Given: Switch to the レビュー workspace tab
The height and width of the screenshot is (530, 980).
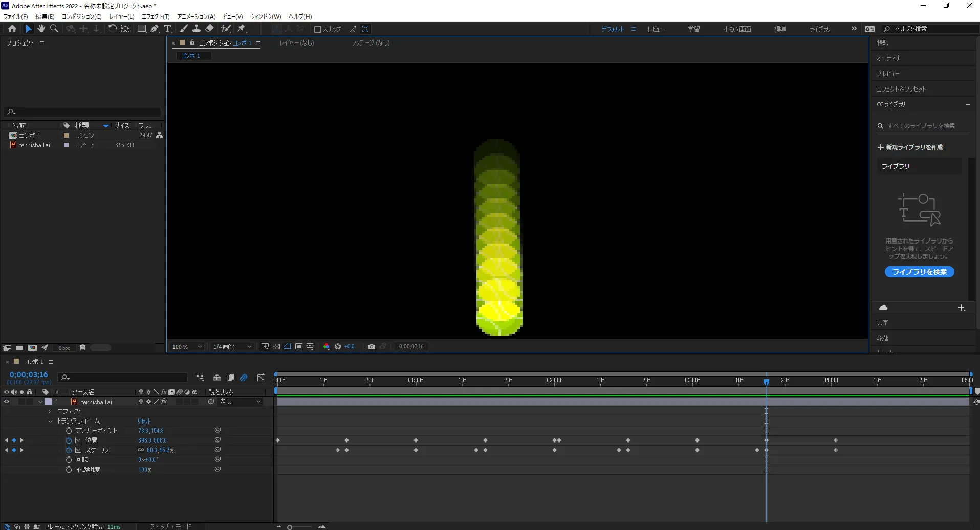Looking at the screenshot, I should 656,29.
